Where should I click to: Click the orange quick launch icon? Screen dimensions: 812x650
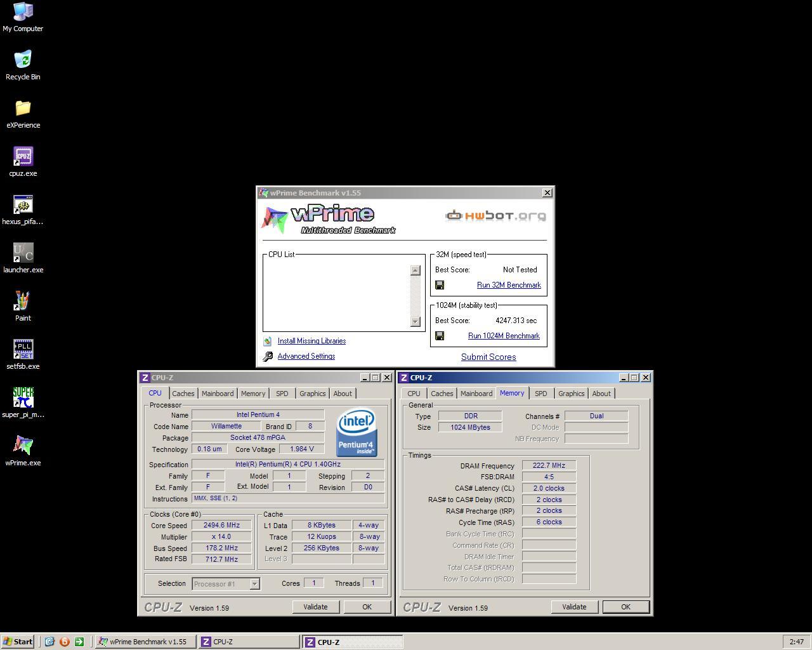pyautogui.click(x=64, y=642)
